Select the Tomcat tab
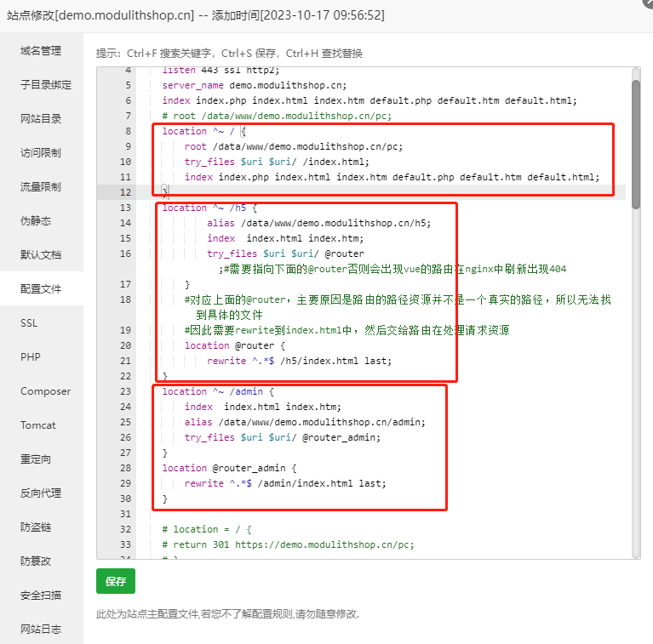The width and height of the screenshot is (653, 644). (x=38, y=425)
